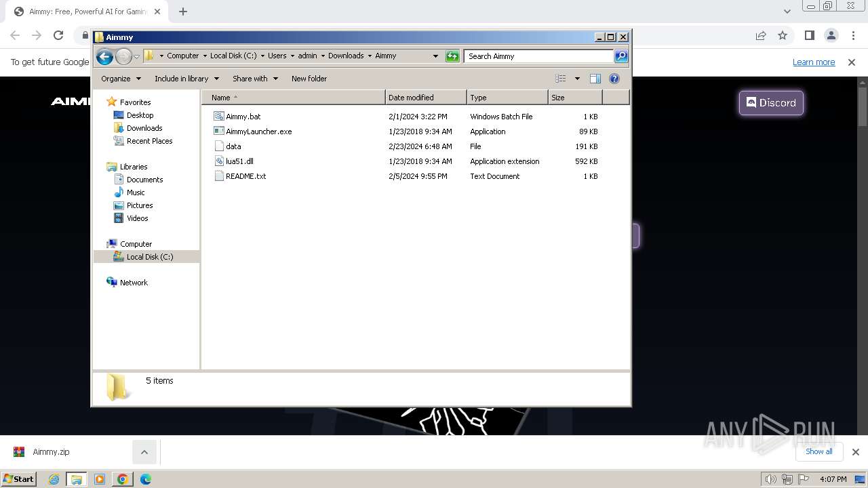
Task: Open Recent Places in navigation pane
Action: (x=149, y=141)
